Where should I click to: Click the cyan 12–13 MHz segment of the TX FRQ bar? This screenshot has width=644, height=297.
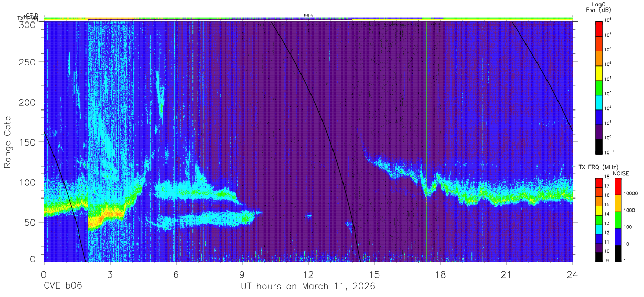pyautogui.click(x=599, y=228)
